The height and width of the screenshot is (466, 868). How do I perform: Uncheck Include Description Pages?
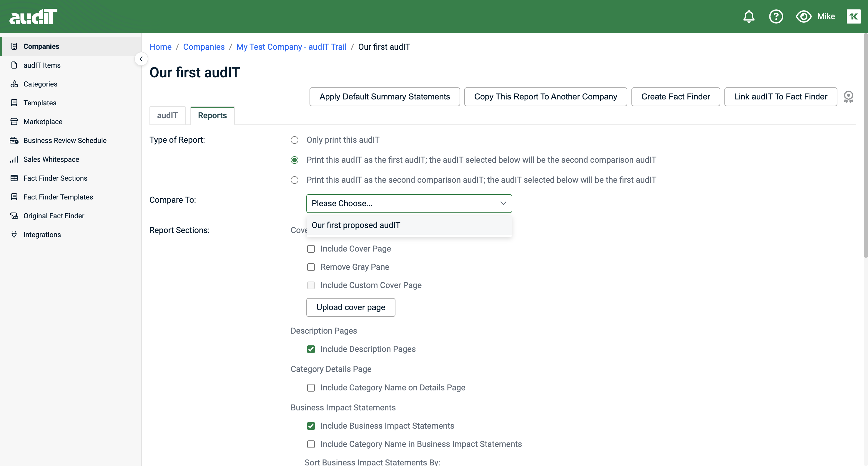(311, 349)
